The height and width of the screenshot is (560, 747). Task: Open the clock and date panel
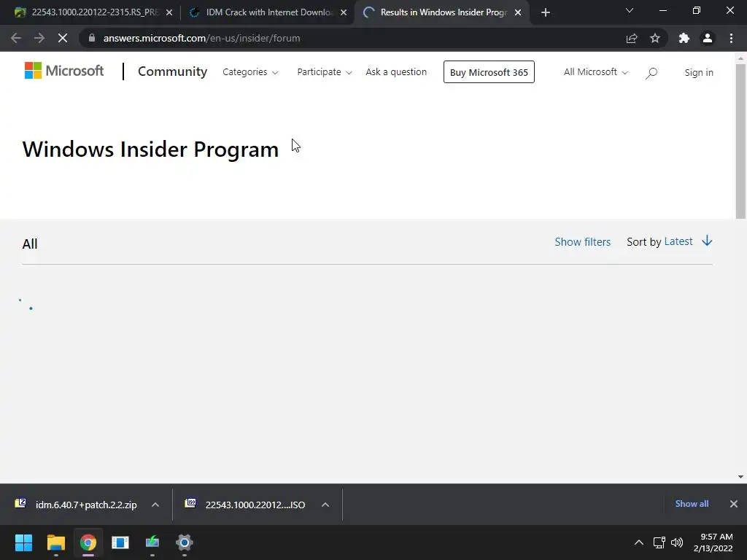pos(713,542)
